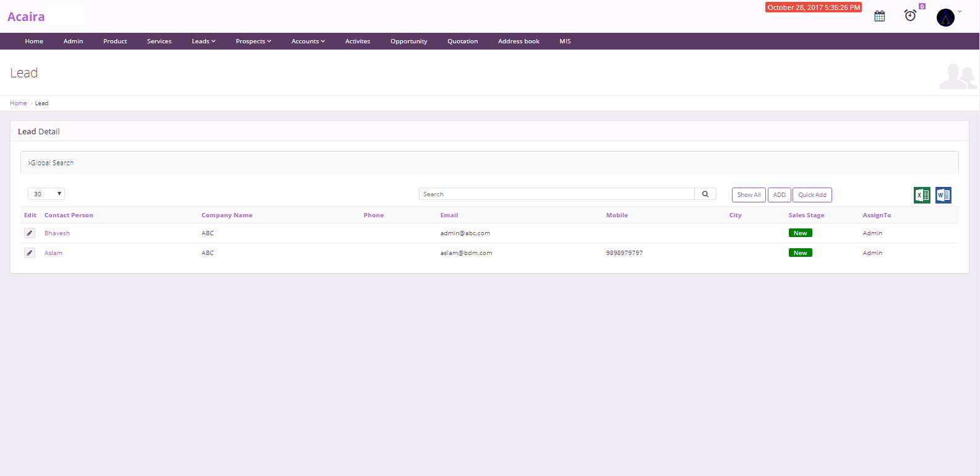Expand the Global Search panel
The width and height of the screenshot is (980, 476).
pyautogui.click(x=51, y=163)
